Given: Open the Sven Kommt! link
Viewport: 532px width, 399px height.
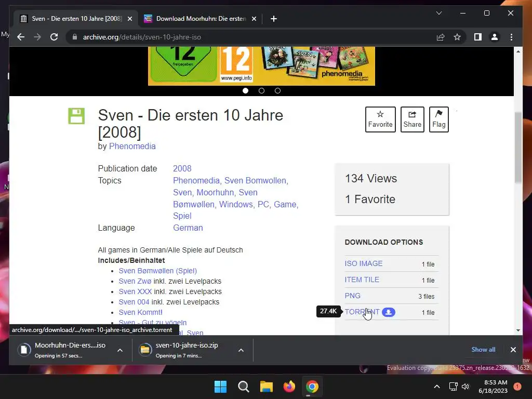Looking at the screenshot, I should (140, 312).
